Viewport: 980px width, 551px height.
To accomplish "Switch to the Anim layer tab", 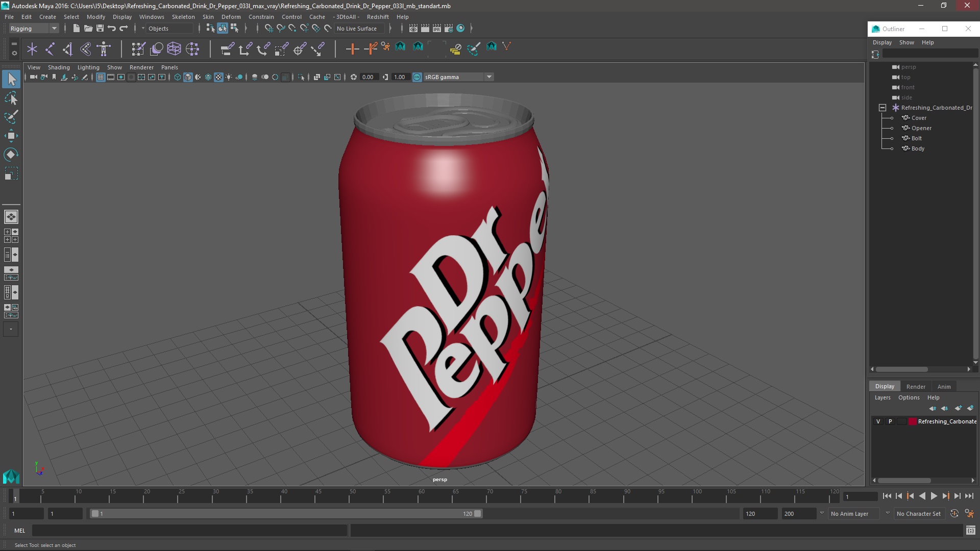I will pyautogui.click(x=944, y=386).
